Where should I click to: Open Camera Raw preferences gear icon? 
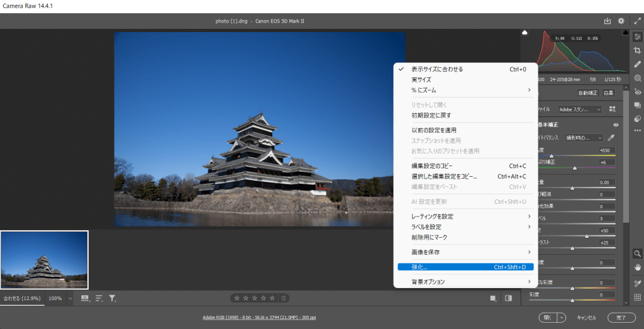point(621,21)
